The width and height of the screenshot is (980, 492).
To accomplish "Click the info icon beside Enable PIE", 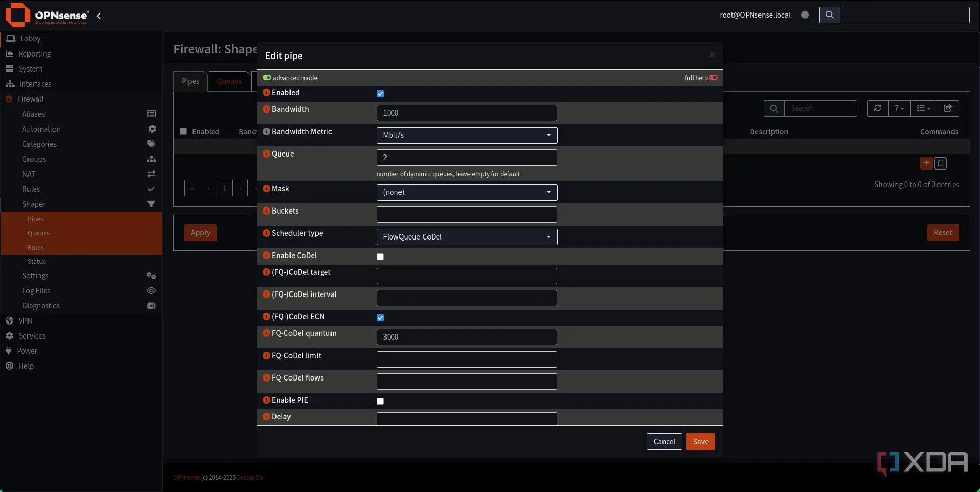I will 266,400.
